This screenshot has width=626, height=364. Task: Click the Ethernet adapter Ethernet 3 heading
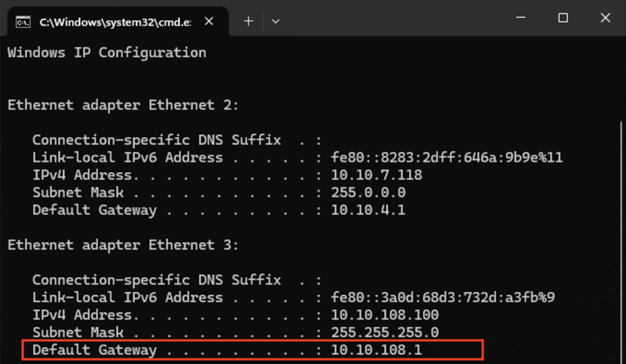[123, 246]
